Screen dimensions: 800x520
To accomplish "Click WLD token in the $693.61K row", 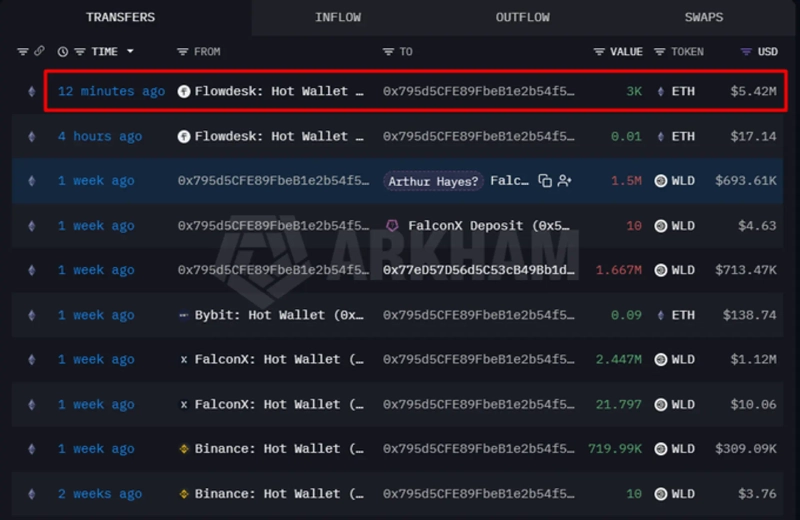I will pos(683,181).
